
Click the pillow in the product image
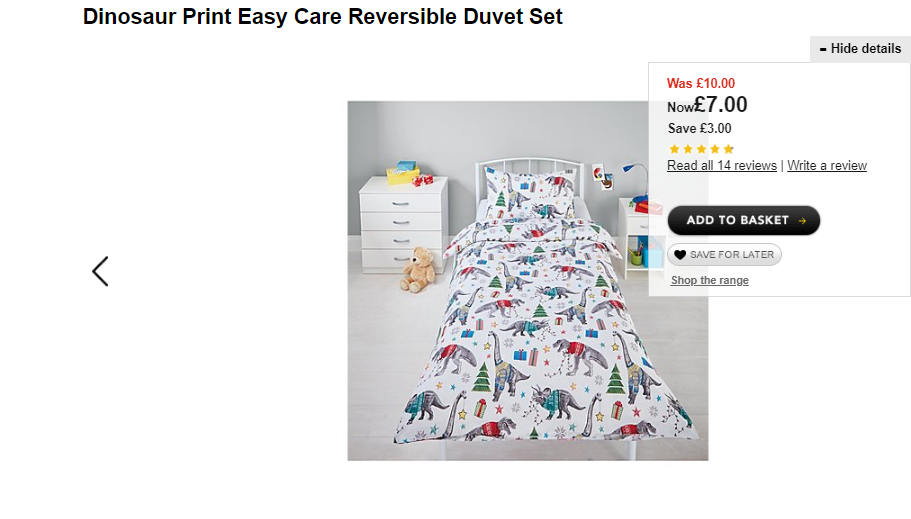coord(530,192)
